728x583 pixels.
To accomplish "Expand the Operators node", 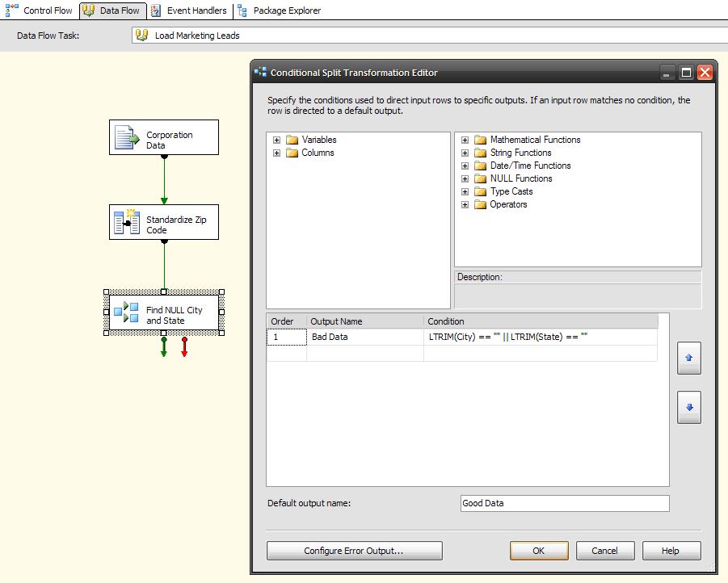I will click(x=465, y=205).
